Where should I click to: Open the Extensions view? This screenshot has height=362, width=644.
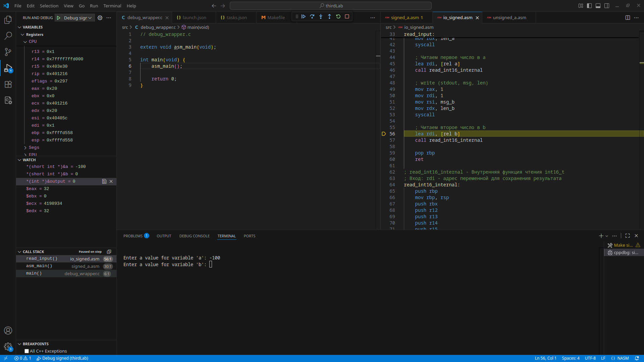pos(8,84)
